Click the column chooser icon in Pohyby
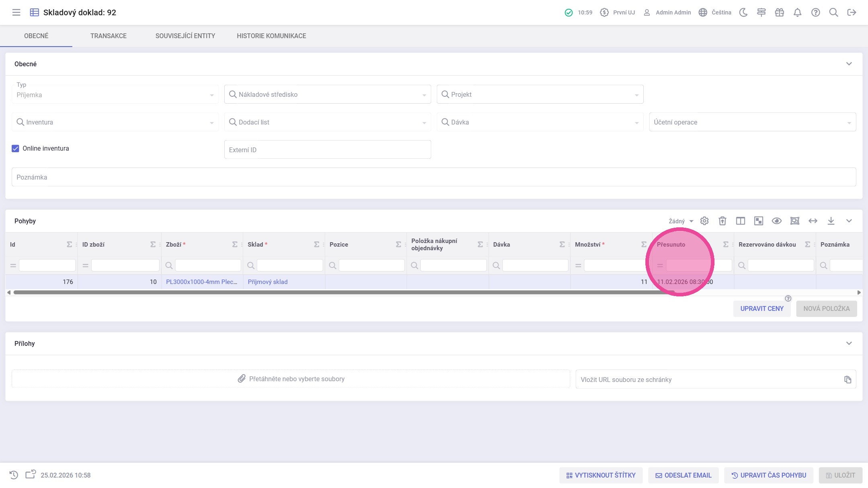The image size is (868, 488). click(x=740, y=221)
